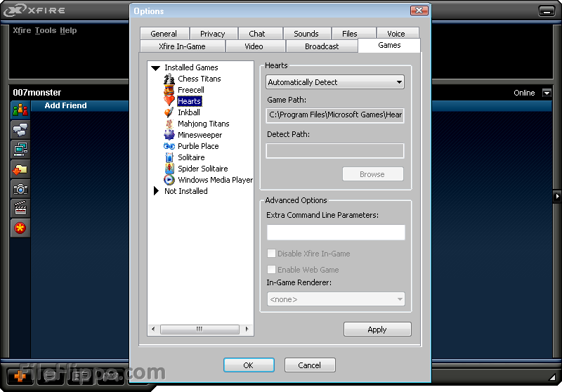Open the friends list sidebar icon
562x392 pixels.
coord(20,110)
